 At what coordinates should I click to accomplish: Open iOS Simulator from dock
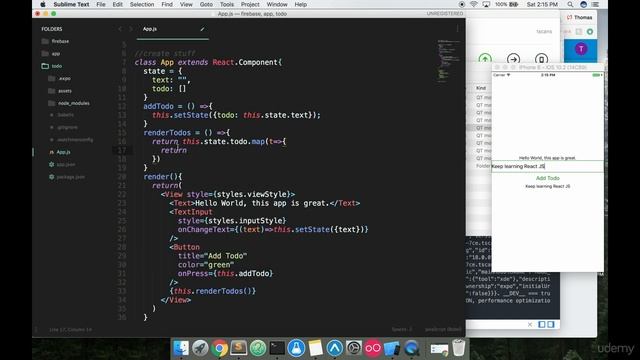point(392,348)
